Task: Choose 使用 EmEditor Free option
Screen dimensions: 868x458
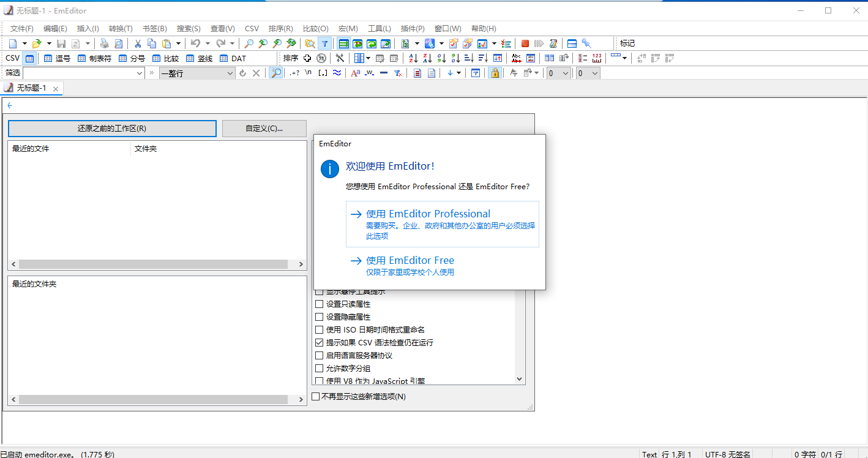Action: 410,260
